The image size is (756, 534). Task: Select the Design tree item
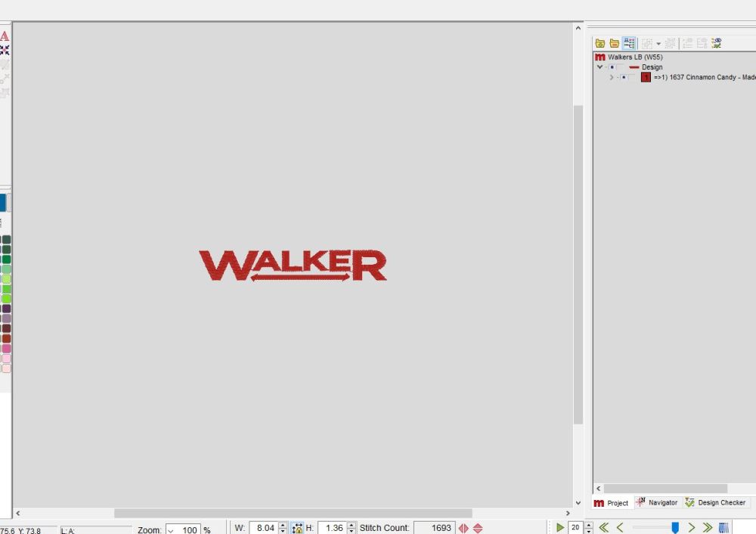pyautogui.click(x=652, y=67)
